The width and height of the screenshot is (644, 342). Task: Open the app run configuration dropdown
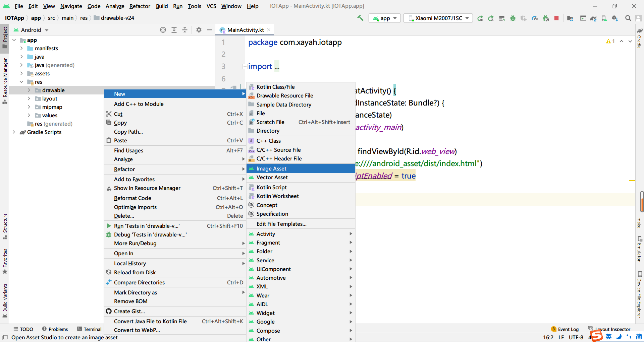(385, 18)
